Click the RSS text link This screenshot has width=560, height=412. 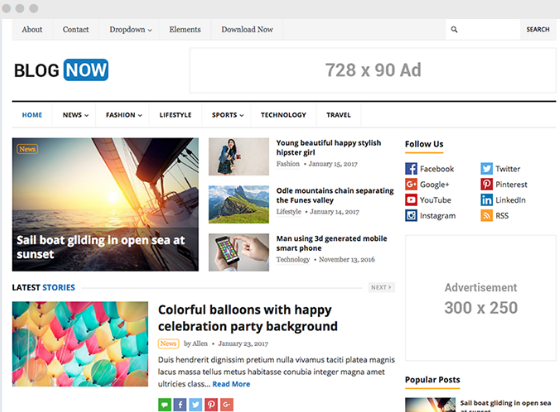coord(502,216)
